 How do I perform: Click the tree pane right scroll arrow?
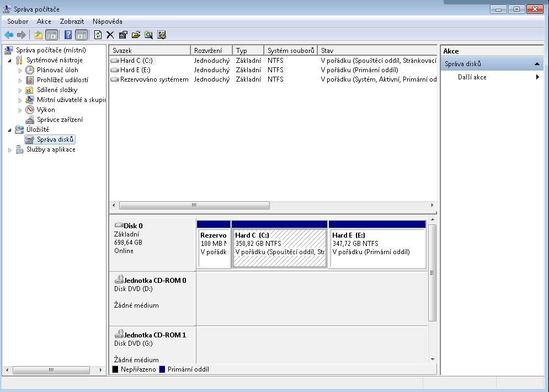[100, 370]
